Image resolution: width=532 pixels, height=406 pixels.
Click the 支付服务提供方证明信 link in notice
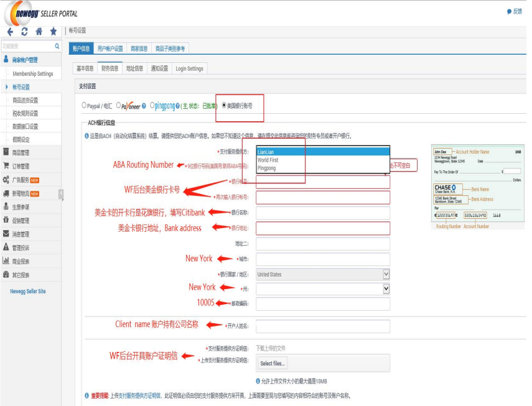[140, 395]
